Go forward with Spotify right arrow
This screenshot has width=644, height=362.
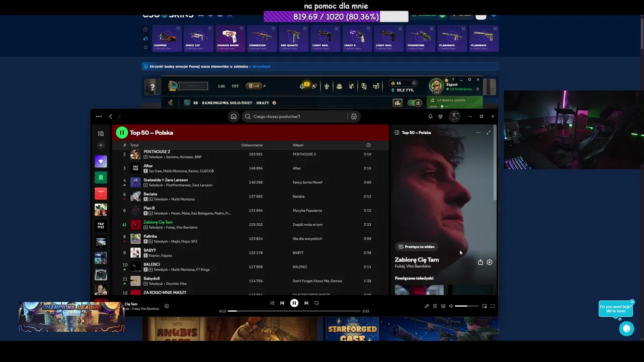[x=119, y=117]
